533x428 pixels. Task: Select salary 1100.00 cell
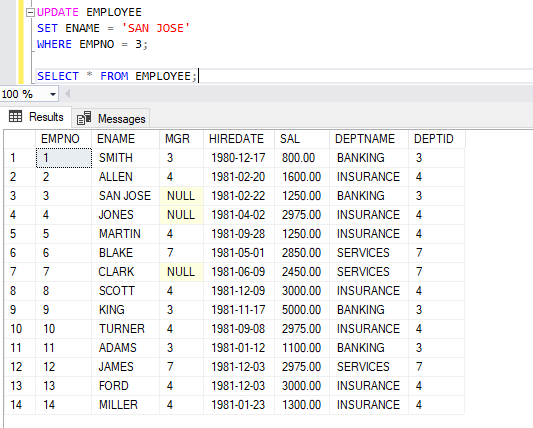pos(302,348)
